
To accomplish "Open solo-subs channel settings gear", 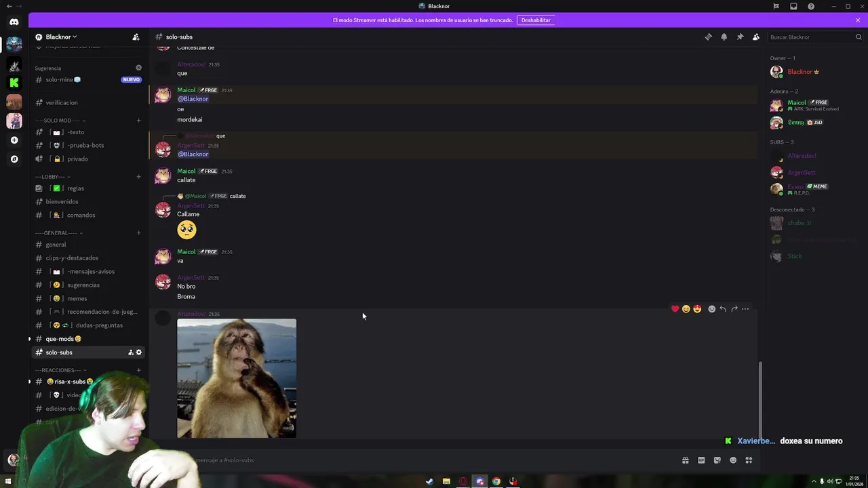I will (x=139, y=352).
